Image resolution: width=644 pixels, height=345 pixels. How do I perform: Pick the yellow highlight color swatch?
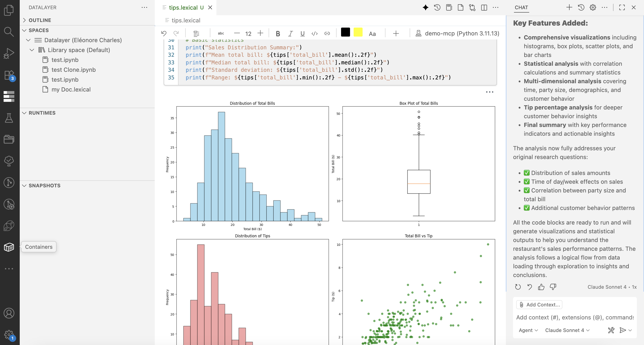pos(358,32)
